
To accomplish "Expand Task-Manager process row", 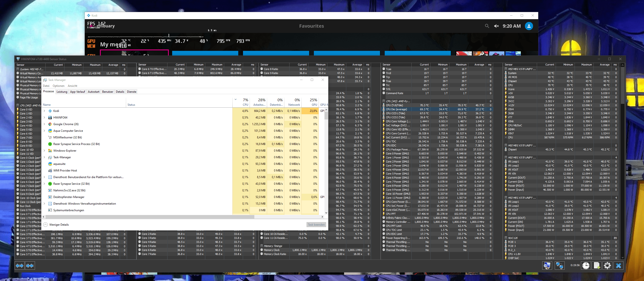I will coord(44,157).
